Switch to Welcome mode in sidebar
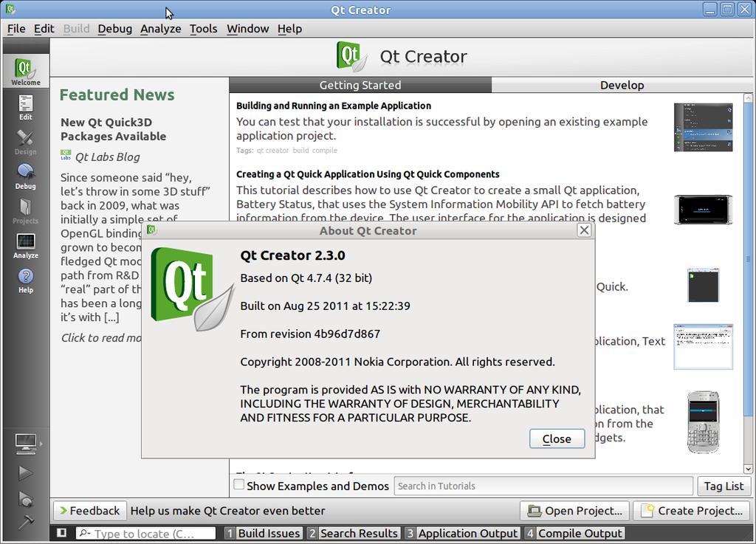This screenshot has height=544, width=756. [x=26, y=71]
